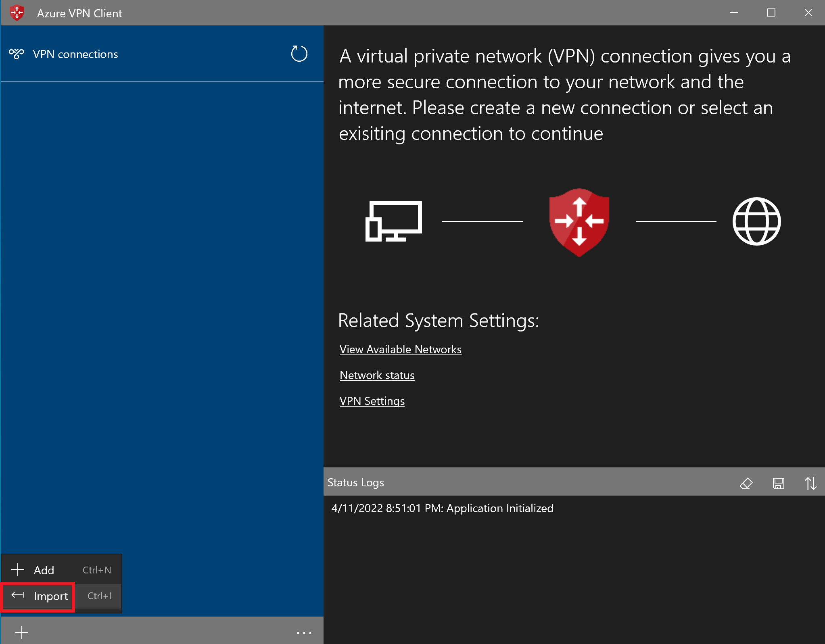Click the VPN connections heading text

point(75,54)
